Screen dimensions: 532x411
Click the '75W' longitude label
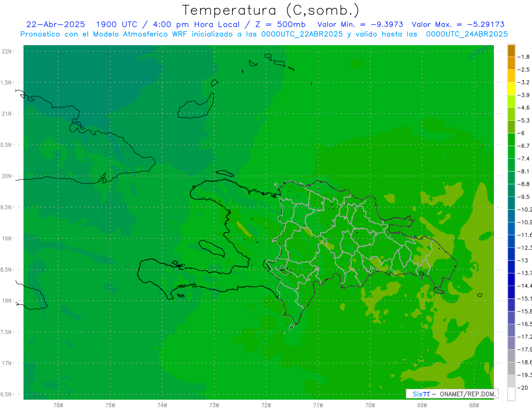tap(110, 405)
